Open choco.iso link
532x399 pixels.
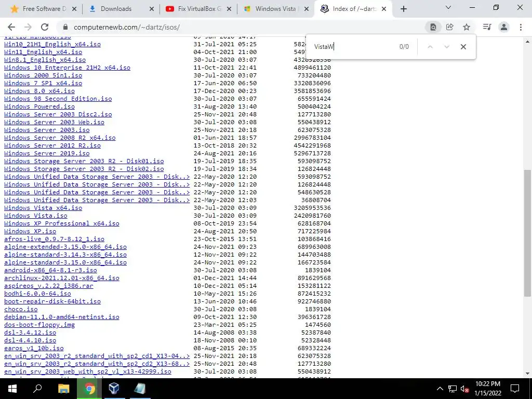point(21,309)
